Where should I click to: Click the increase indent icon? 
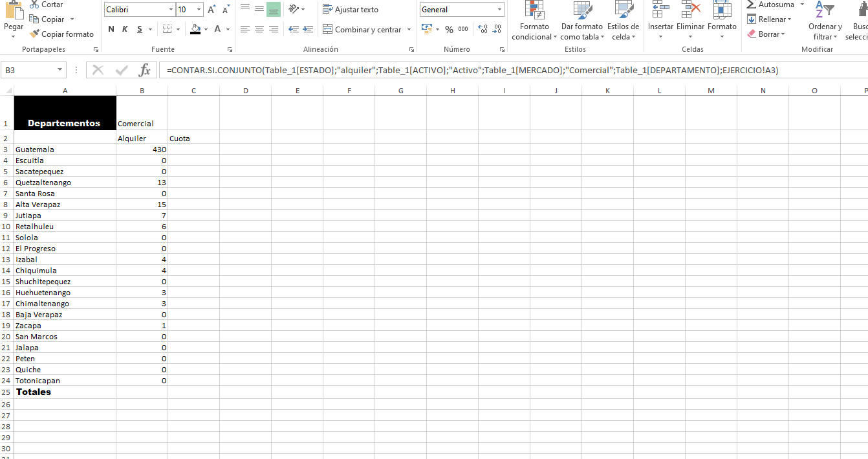point(308,29)
